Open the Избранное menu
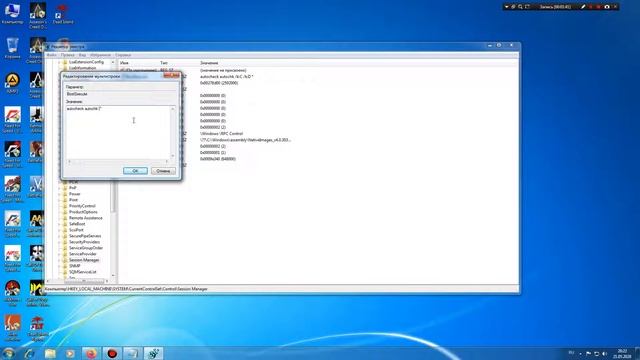640x360 pixels. [100, 55]
